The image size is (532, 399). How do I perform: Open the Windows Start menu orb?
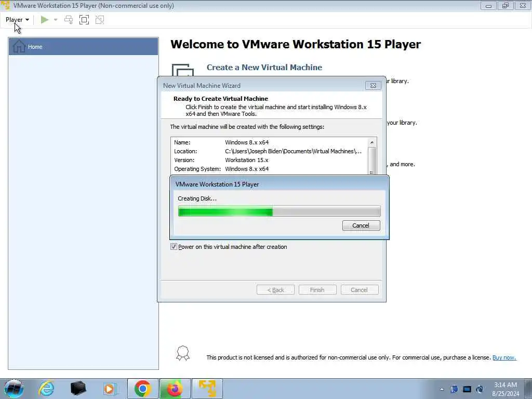(x=14, y=389)
